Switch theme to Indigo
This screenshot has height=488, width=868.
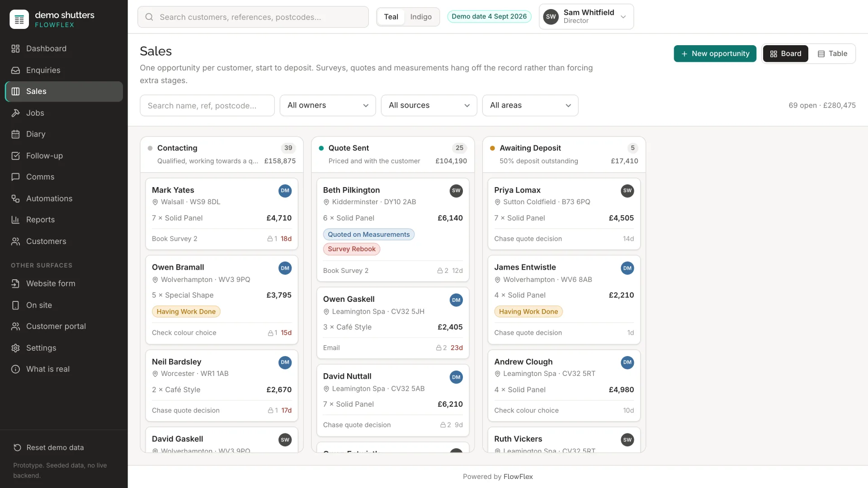pyautogui.click(x=421, y=17)
